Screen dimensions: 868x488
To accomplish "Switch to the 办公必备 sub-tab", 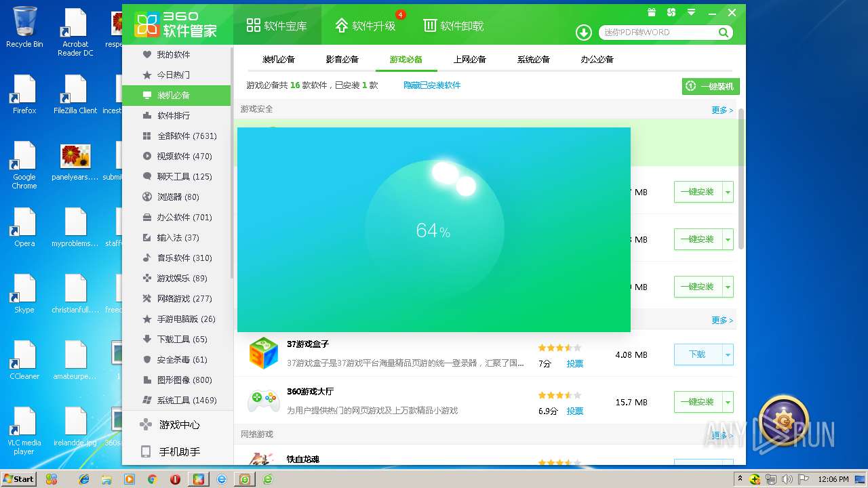I will coord(597,60).
